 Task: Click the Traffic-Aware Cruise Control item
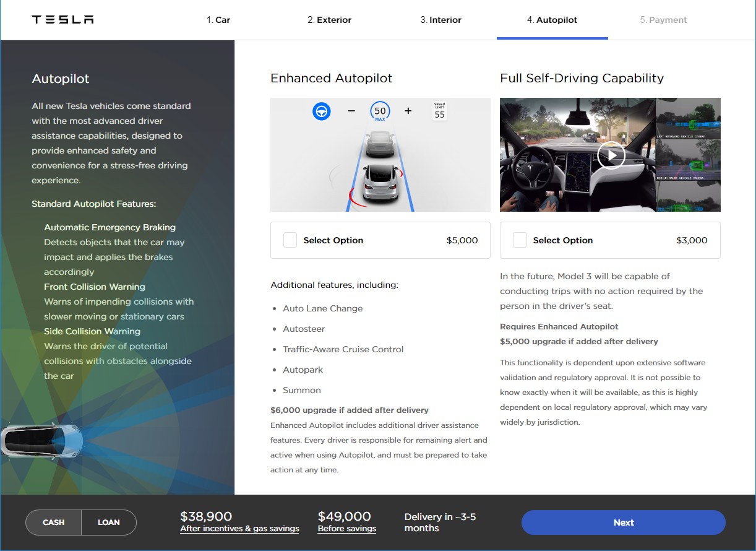pos(343,349)
